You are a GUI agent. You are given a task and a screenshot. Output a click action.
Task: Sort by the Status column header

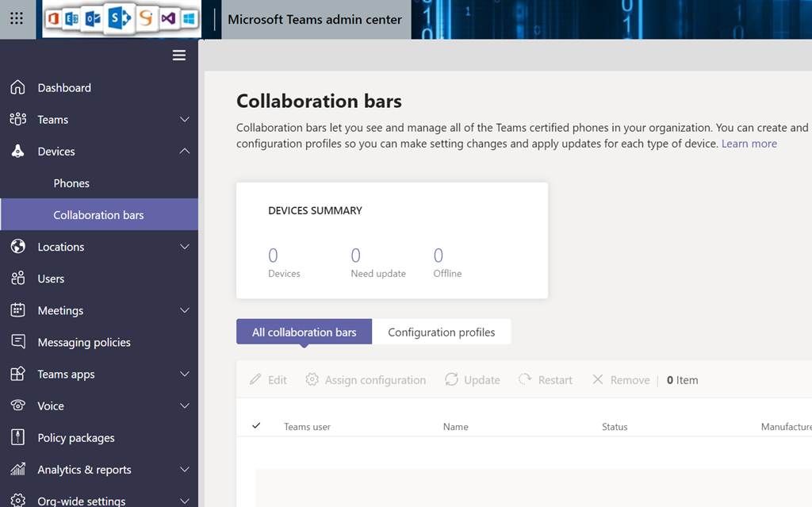[x=615, y=427]
